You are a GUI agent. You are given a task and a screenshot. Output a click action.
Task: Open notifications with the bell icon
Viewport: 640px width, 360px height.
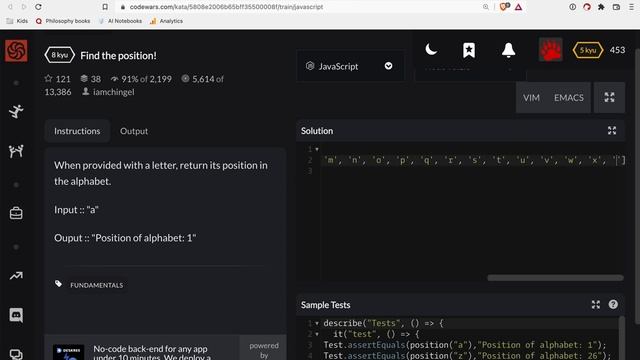[x=508, y=50]
